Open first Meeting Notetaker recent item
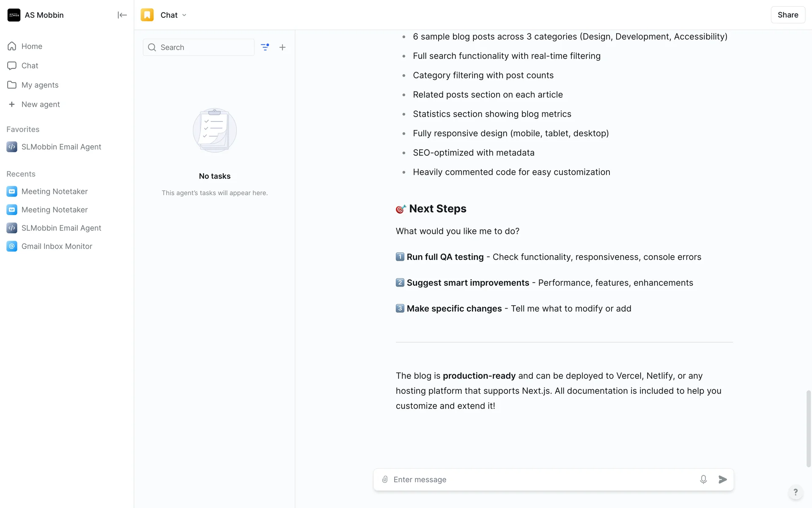 pos(55,191)
